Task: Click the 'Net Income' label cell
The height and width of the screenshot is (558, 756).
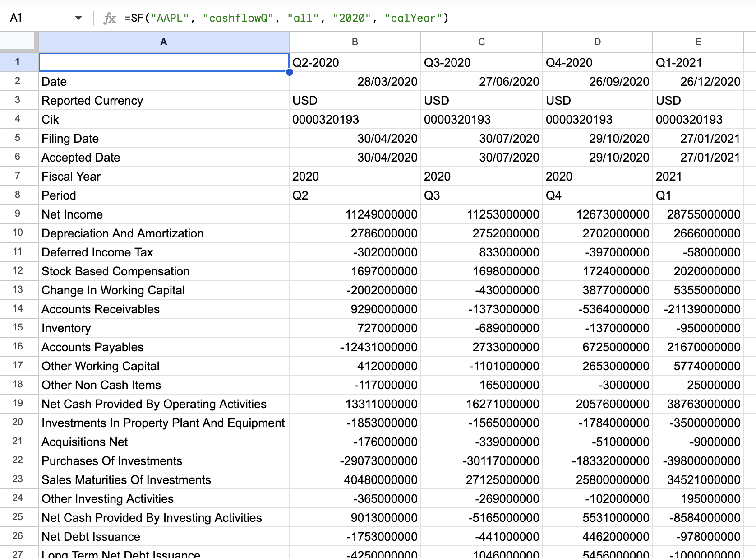Action: click(x=164, y=214)
